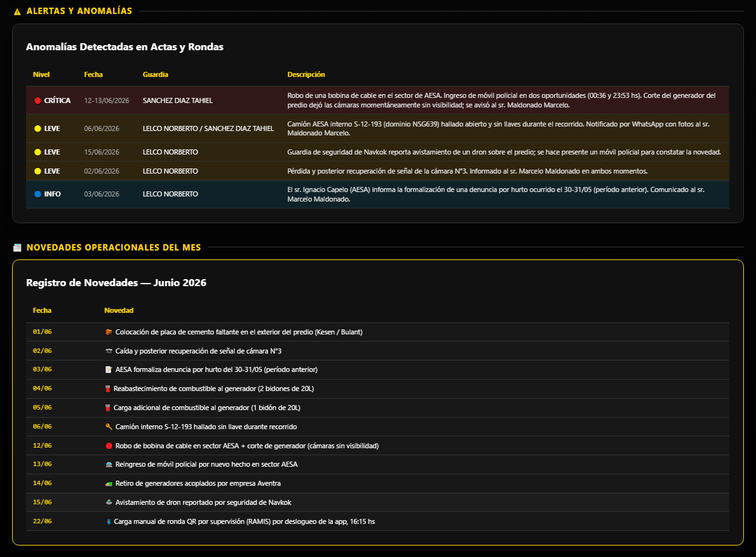Click the drone icon on 15/06 Navkok entry

[109, 502]
